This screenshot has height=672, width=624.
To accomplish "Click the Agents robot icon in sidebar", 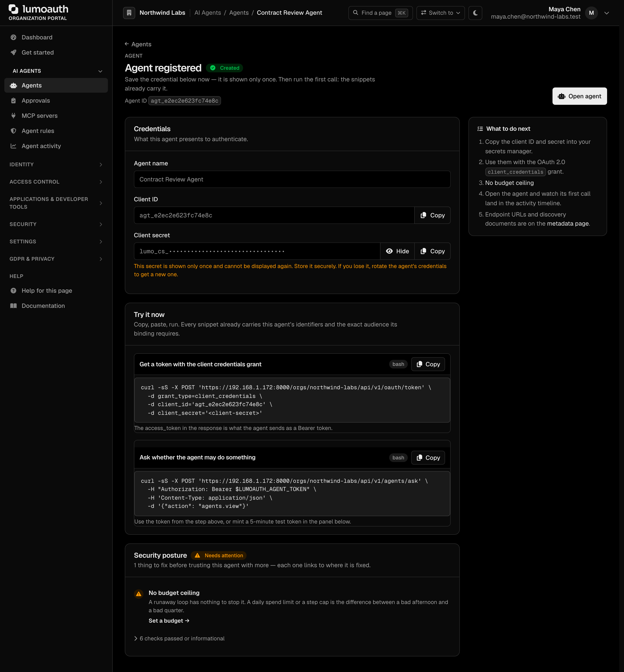I will [x=13, y=86].
